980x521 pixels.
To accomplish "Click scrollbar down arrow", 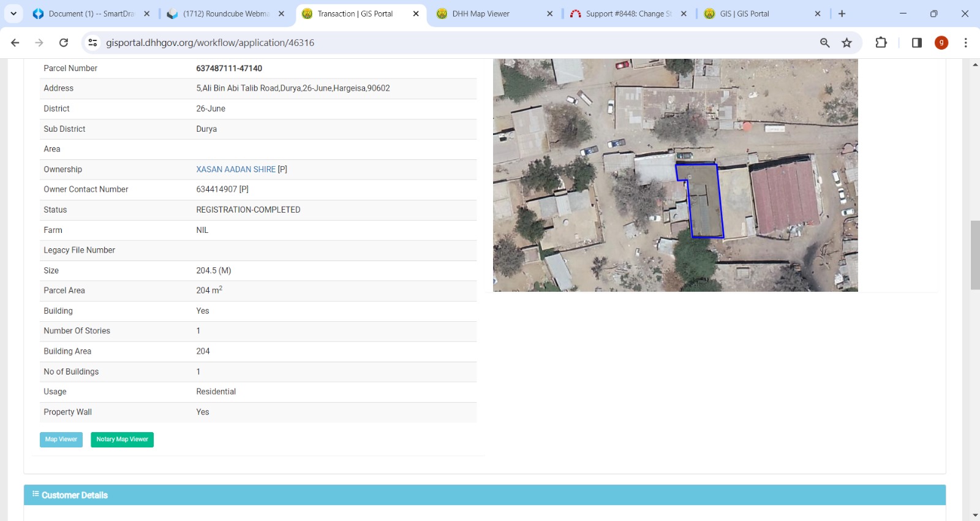I will pyautogui.click(x=974, y=515).
